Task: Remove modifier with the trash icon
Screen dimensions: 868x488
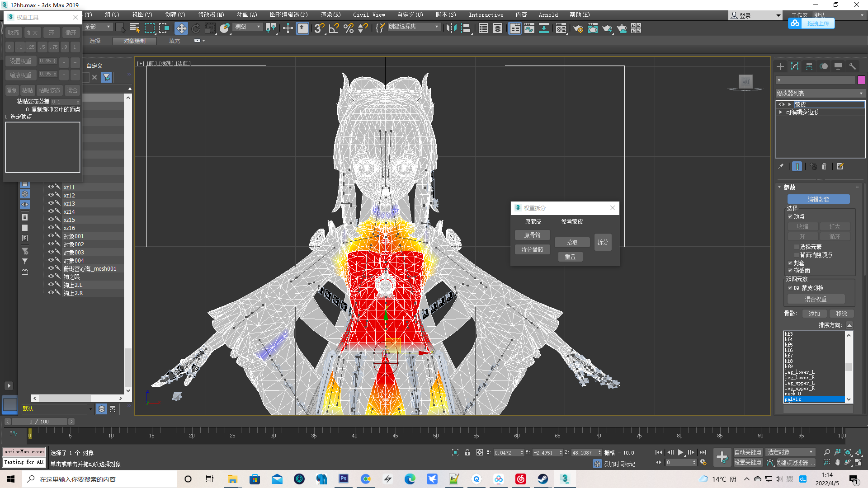Action: click(824, 166)
